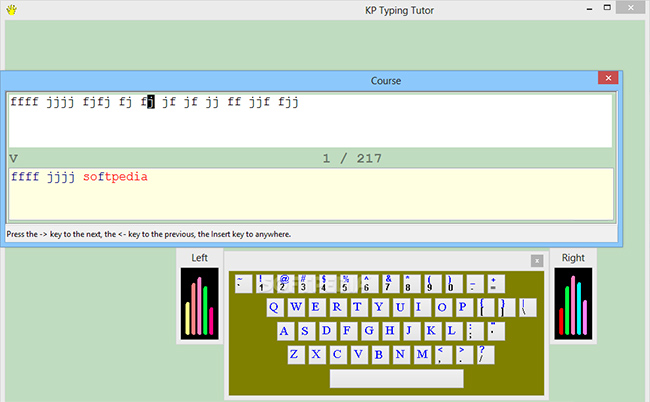The width and height of the screenshot is (650, 402).
Task: Click the semicolon/colon key
Action: pos(474,331)
